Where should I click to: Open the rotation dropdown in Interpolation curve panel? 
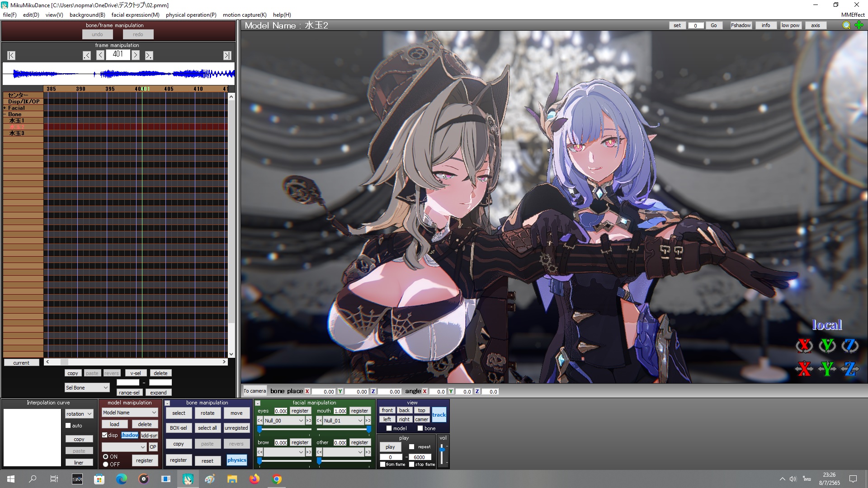[79, 413]
